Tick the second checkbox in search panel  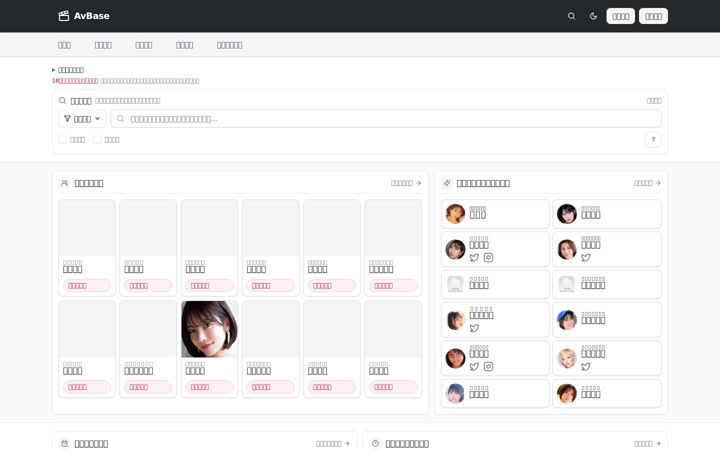pyautogui.click(x=97, y=140)
